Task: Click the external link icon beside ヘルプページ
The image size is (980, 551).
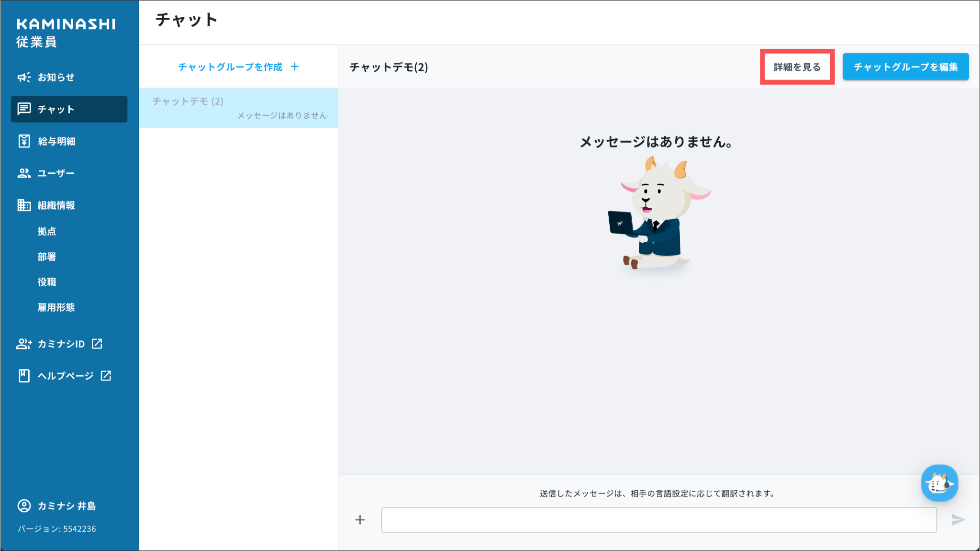Action: (106, 376)
